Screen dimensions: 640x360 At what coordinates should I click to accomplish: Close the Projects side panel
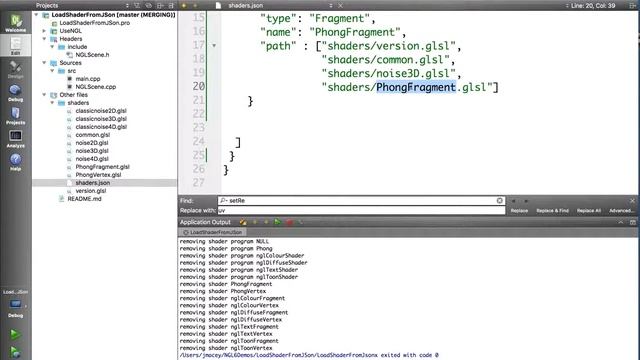[x=171, y=6]
